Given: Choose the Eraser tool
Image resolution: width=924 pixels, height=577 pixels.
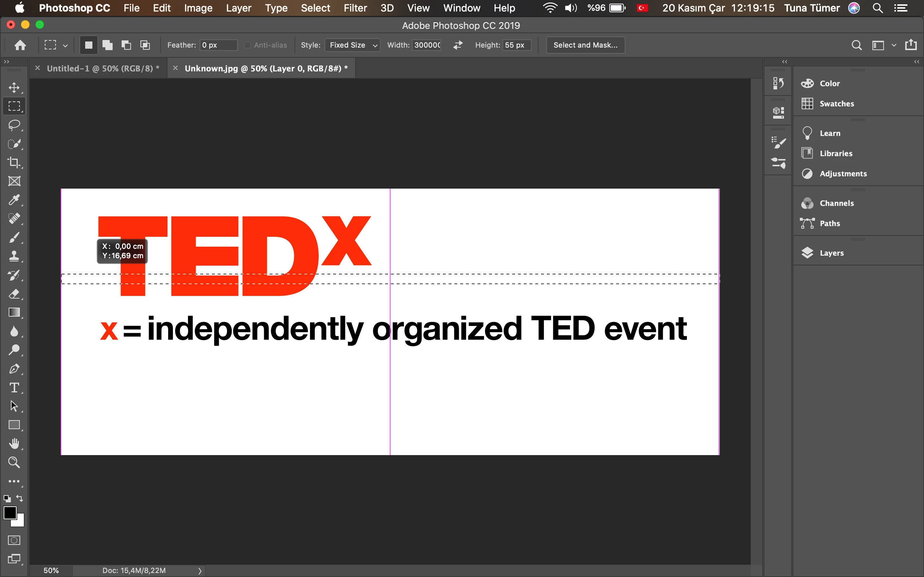Looking at the screenshot, I should pos(14,294).
